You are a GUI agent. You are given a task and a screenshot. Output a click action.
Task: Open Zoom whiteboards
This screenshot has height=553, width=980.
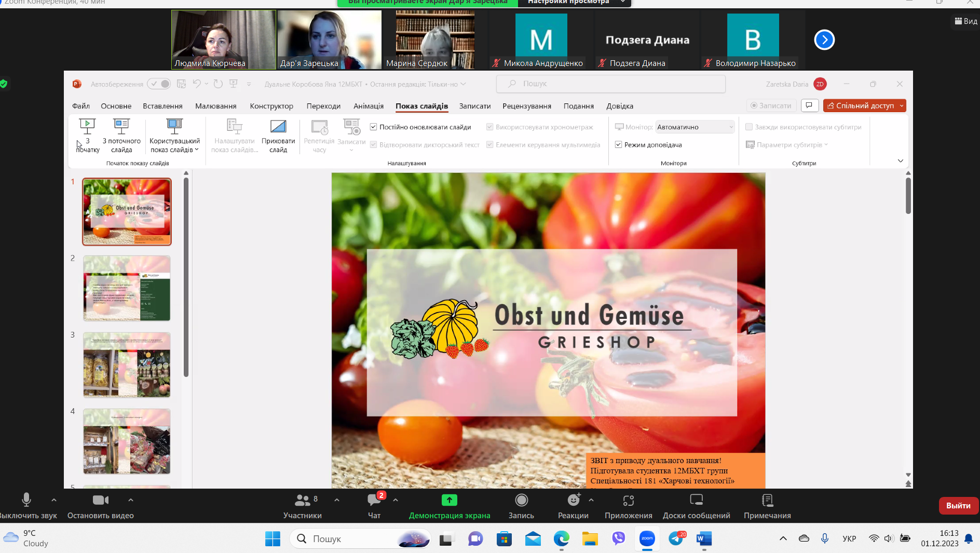697,506
